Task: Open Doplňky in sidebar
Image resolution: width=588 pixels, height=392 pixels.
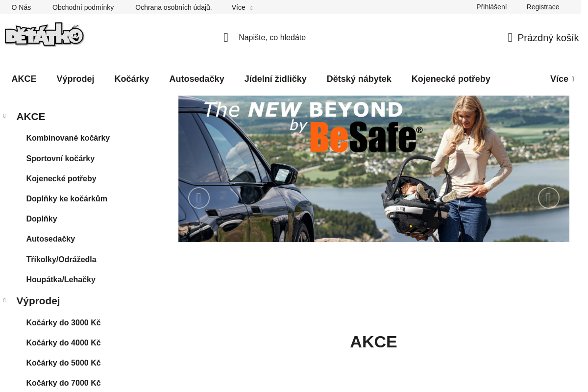Action: [42, 219]
